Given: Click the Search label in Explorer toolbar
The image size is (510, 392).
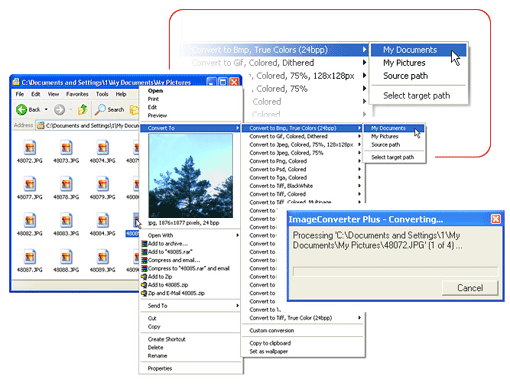Looking at the screenshot, I should (x=116, y=110).
